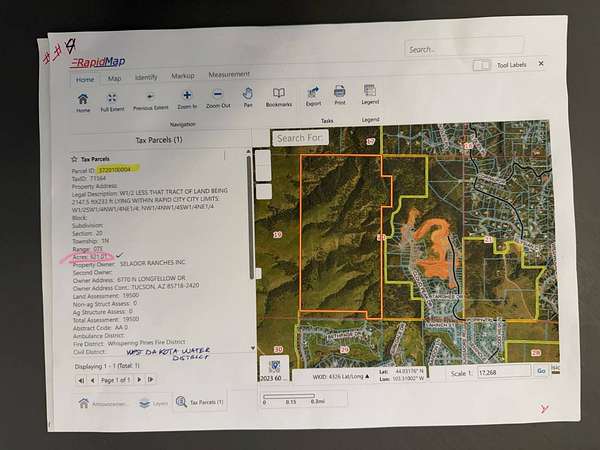Star the Tax Parcels result
This screenshot has height=450, width=600.
74,159
